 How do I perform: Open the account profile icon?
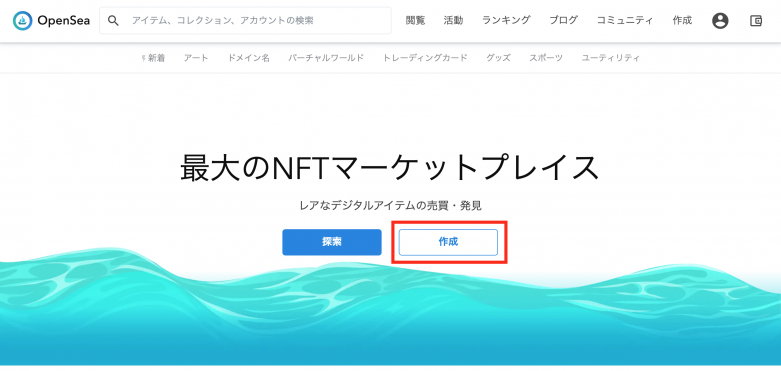pos(720,20)
